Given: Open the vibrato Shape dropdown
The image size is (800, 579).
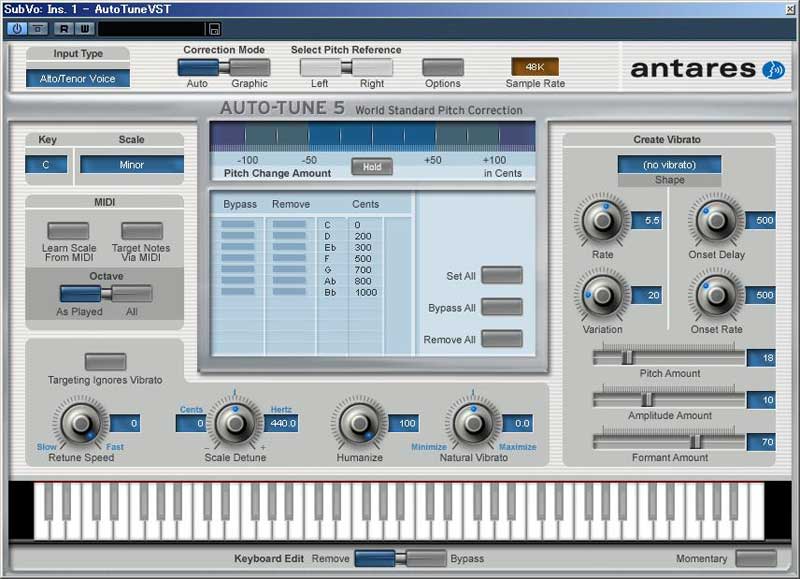Looking at the screenshot, I should pos(669,165).
